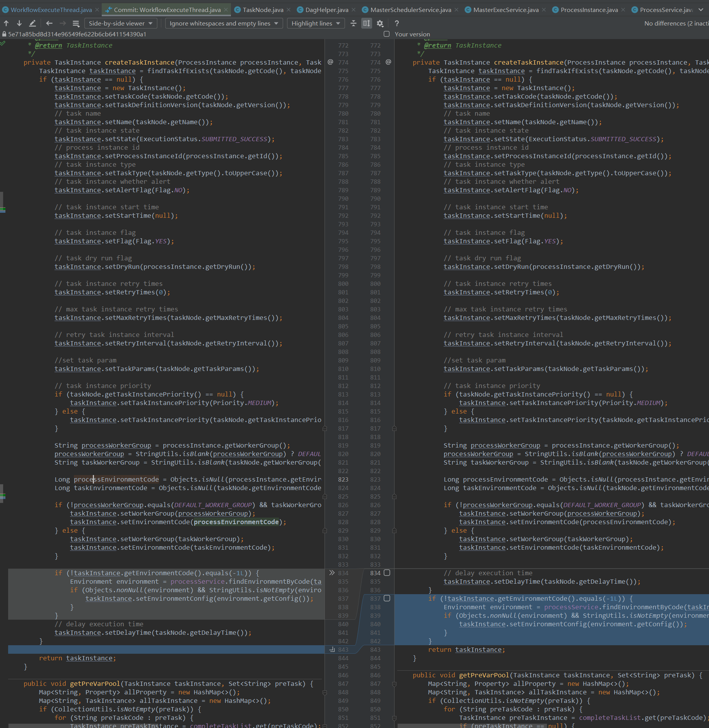Click upper change marker on left stripe
The image size is (709, 728).
point(2,210)
